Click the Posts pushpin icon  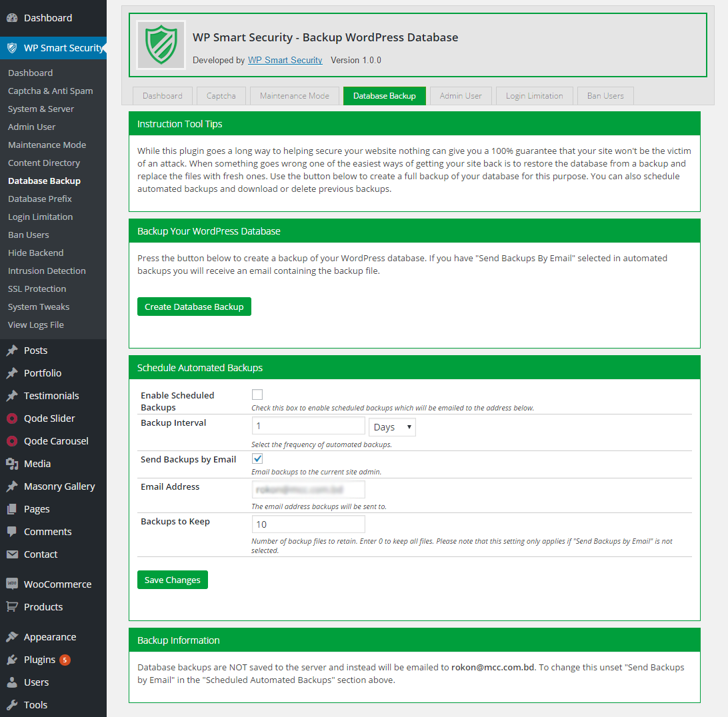pos(12,351)
